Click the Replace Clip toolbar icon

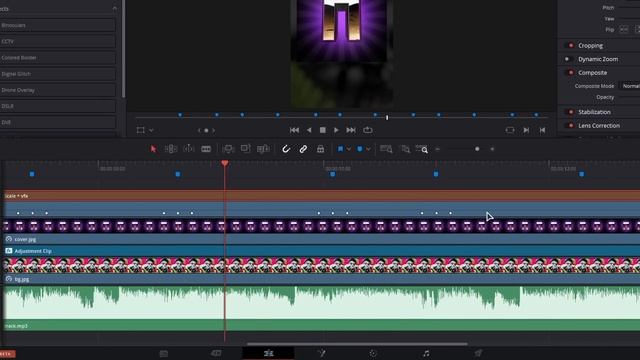coord(263,149)
